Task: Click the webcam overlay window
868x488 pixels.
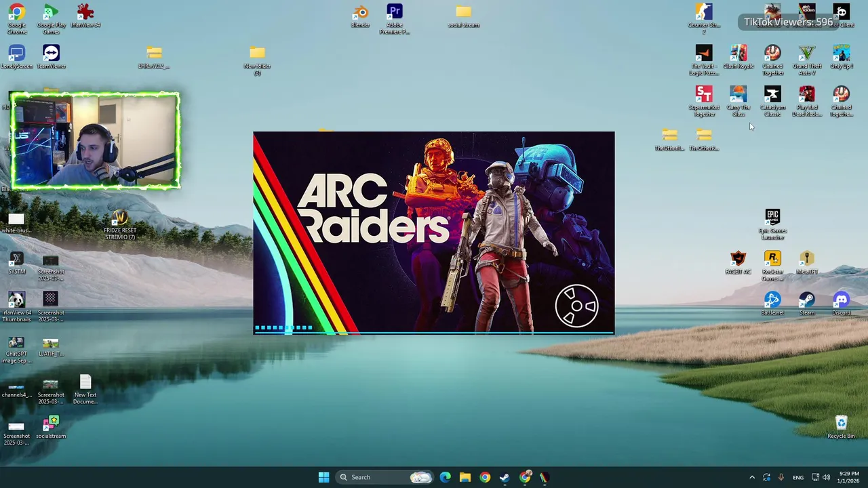Action: 95,140
